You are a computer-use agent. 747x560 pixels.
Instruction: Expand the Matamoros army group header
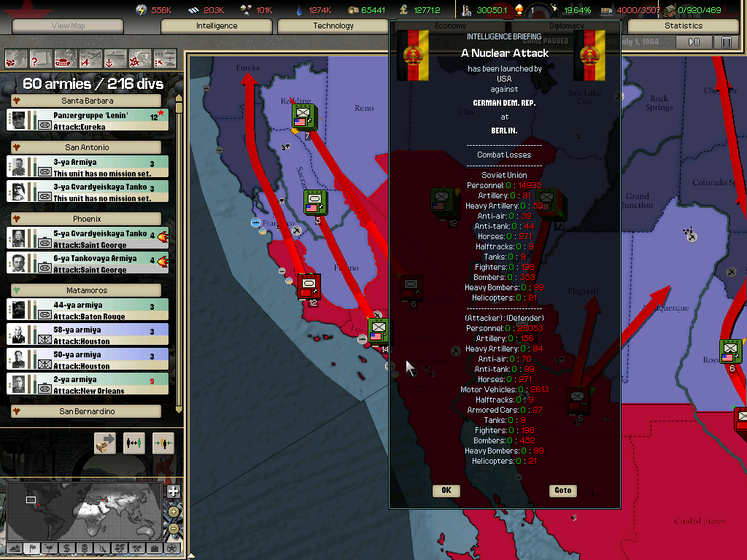click(88, 290)
